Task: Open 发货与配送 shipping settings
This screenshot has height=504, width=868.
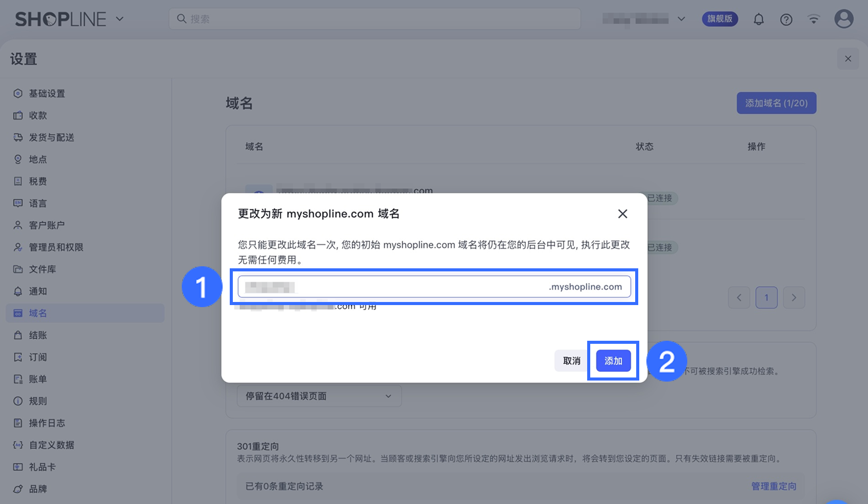Action: tap(52, 137)
